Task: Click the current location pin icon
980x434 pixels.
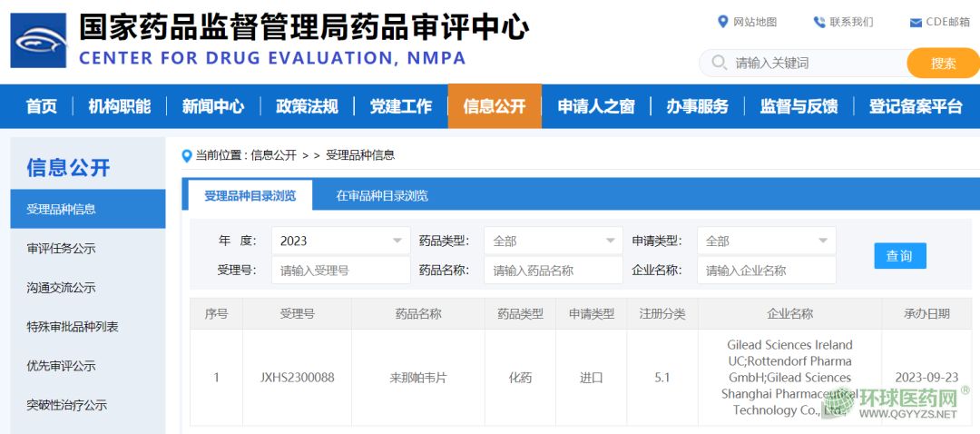Action: click(x=187, y=155)
